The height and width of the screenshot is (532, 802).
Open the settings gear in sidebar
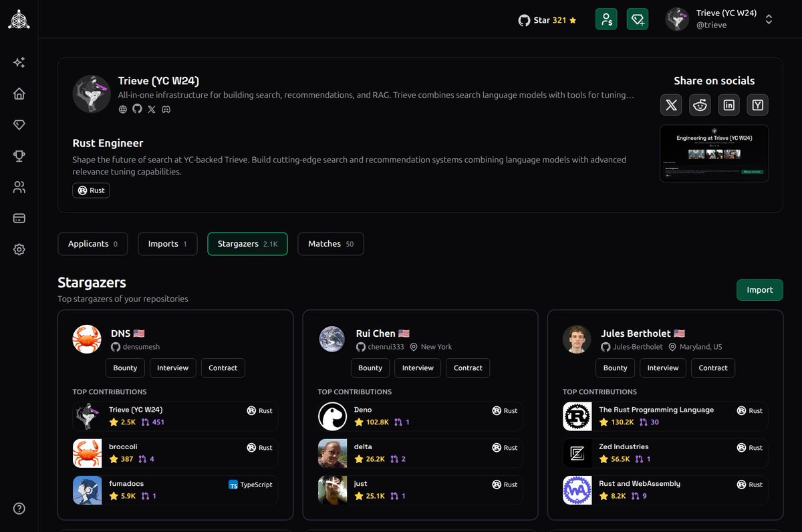19,249
